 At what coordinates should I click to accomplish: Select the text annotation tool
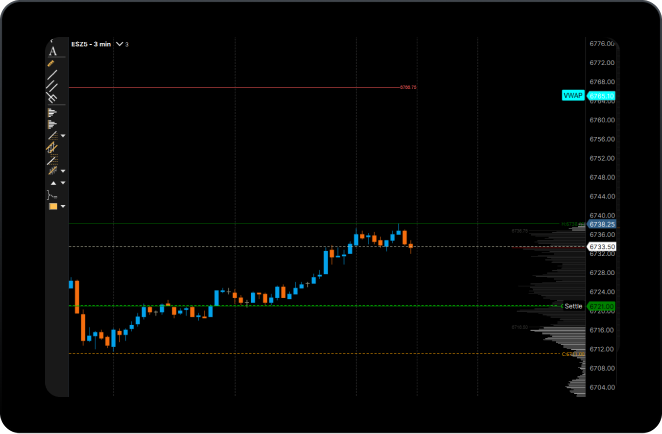pos(53,51)
